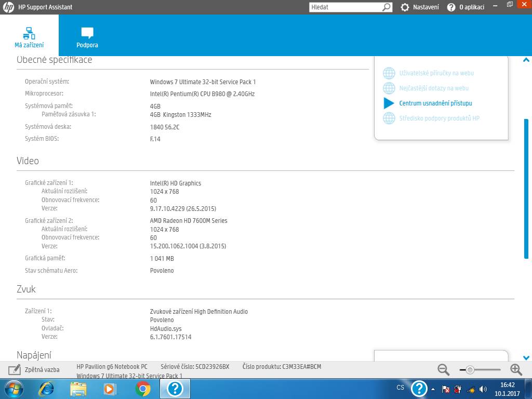The width and height of the screenshot is (532, 399).
Task: Click the HP logo icon
Action: pyautogui.click(x=8, y=7)
